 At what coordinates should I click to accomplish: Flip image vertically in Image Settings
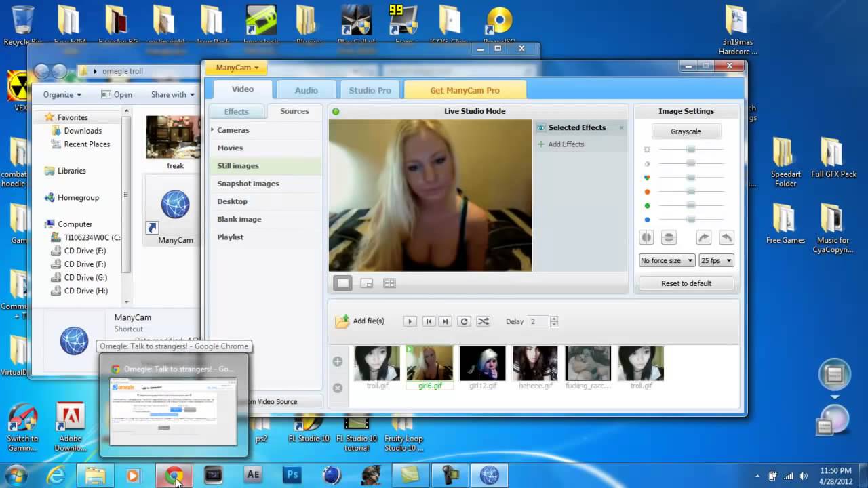pyautogui.click(x=669, y=237)
